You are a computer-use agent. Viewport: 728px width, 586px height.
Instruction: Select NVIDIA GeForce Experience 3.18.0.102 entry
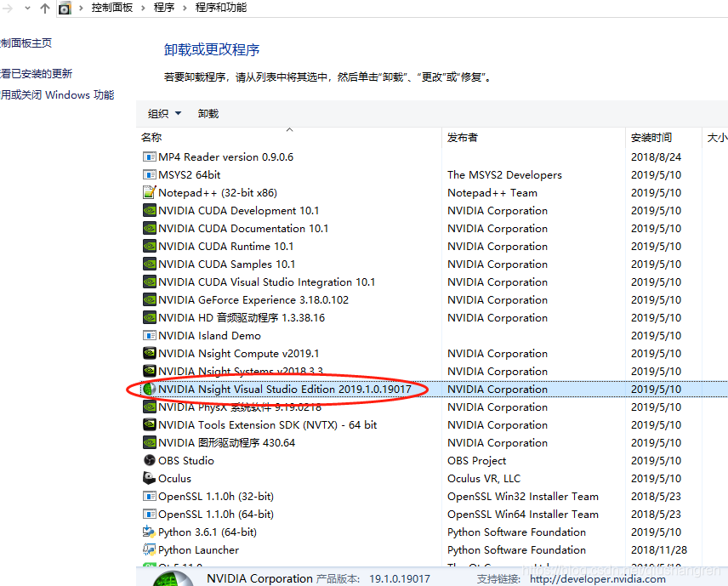tap(253, 300)
